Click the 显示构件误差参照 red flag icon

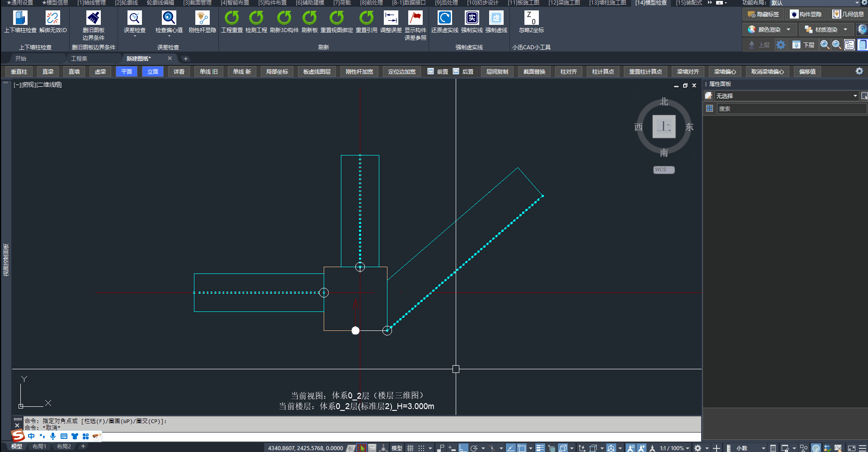pos(415,18)
